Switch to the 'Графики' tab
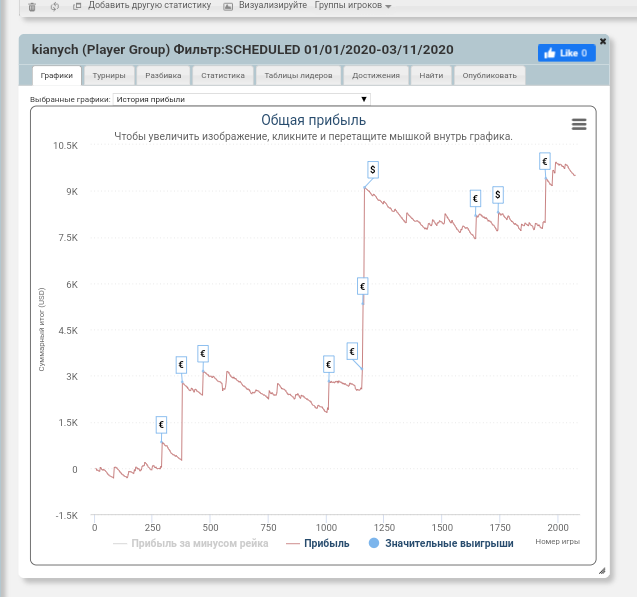 pyautogui.click(x=56, y=76)
